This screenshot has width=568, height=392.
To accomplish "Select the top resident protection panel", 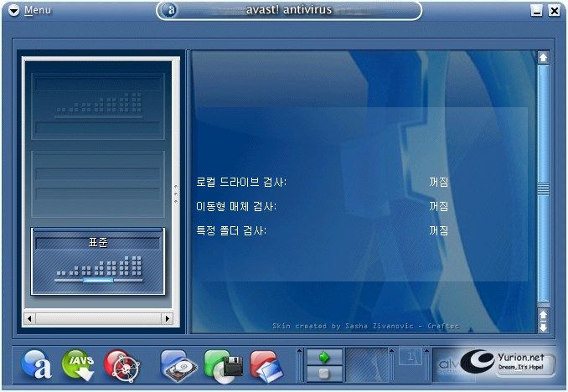I will pyautogui.click(x=98, y=106).
